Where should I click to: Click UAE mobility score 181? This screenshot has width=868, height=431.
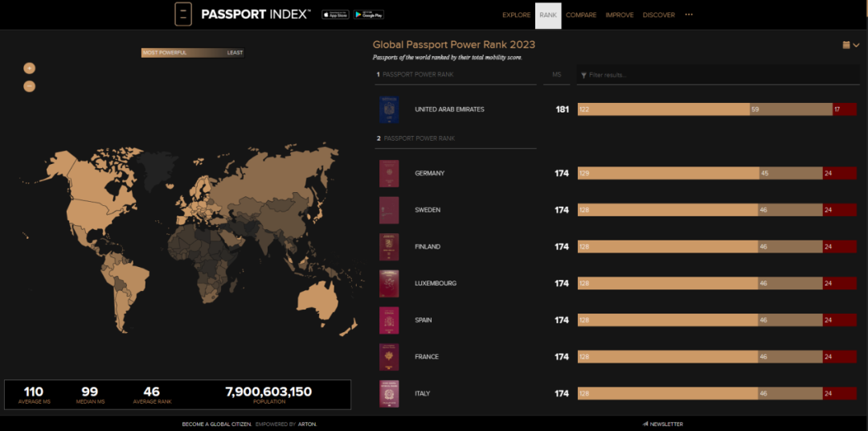coord(562,109)
